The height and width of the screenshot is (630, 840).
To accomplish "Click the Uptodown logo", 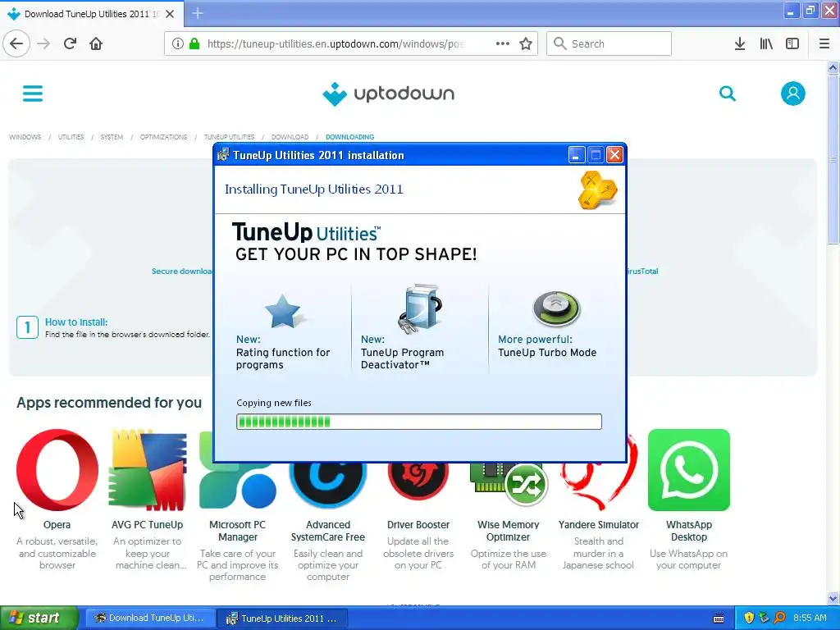I will coord(388,94).
